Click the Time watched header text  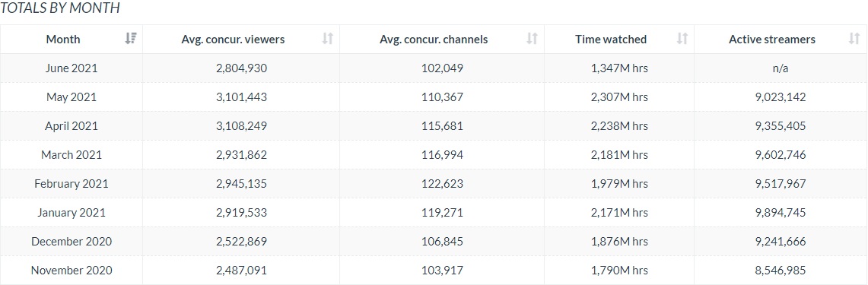point(611,40)
